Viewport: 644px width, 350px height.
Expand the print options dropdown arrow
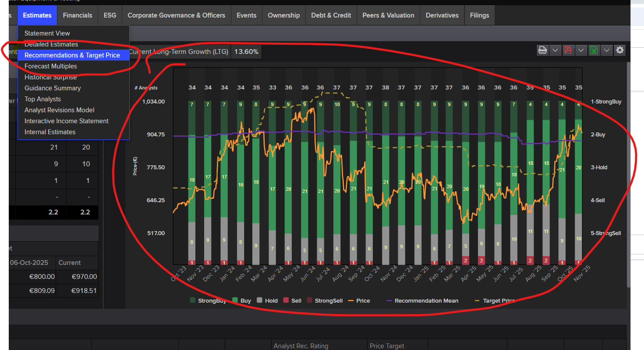[555, 50]
